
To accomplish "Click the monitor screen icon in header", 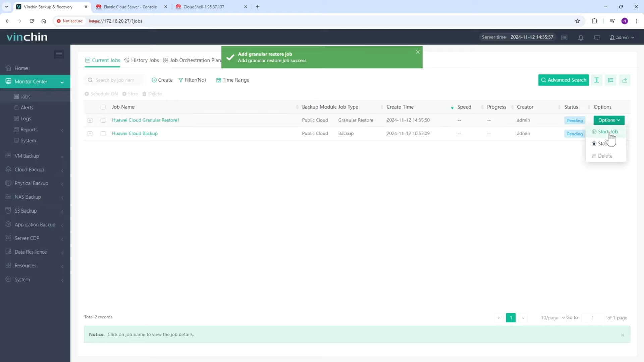I will [597, 38].
